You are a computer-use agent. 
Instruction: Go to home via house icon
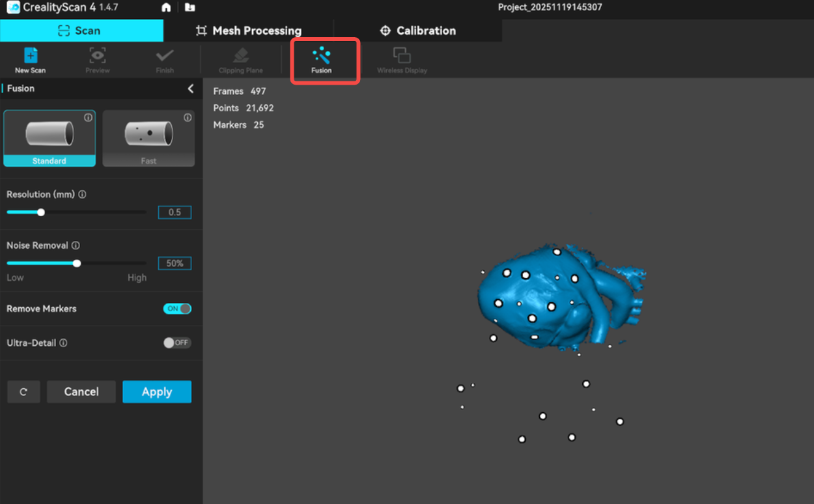(166, 8)
